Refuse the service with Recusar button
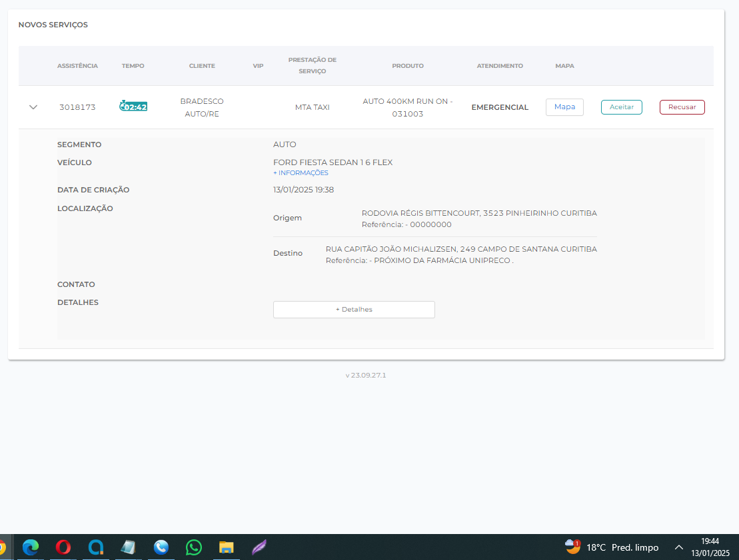Screen dimensions: 739x560 [682, 107]
